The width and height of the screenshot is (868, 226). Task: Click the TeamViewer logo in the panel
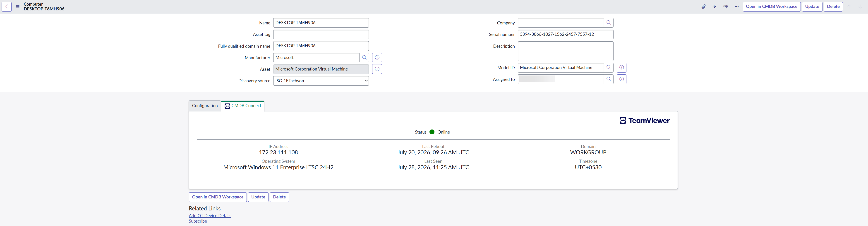pos(645,120)
